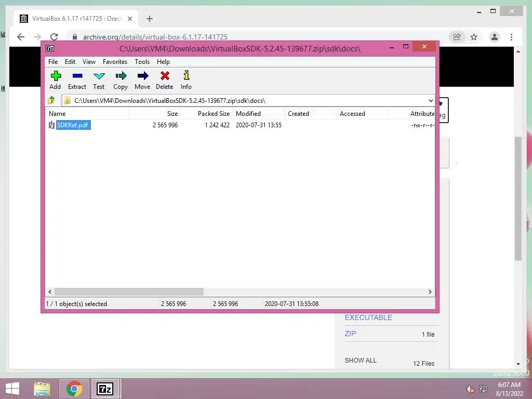
Task: Click 7-Zip icon on taskbar
Action: (105, 389)
